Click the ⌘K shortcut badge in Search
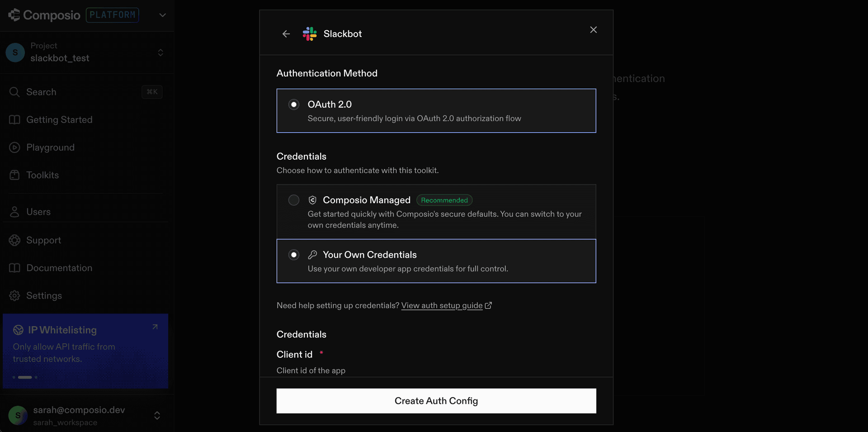Viewport: 868px width, 432px height. click(x=152, y=92)
